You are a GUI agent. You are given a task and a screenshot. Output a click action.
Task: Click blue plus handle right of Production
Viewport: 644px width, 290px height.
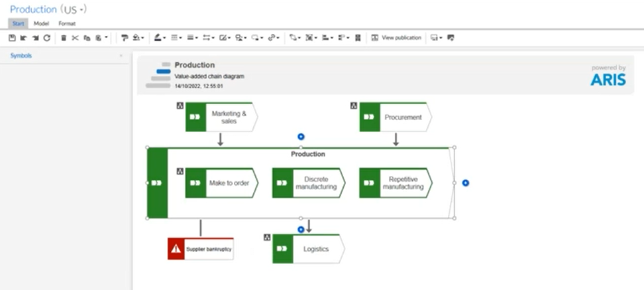[x=466, y=182]
